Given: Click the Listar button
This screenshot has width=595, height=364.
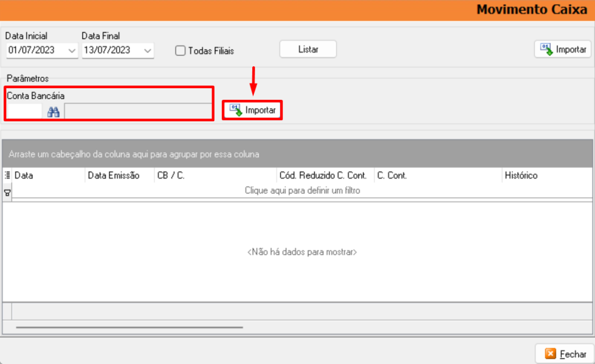Looking at the screenshot, I should point(308,49).
